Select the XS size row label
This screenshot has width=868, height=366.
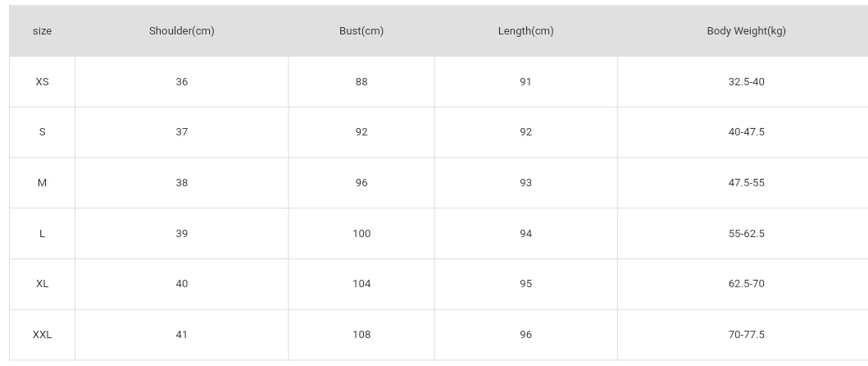pos(42,82)
